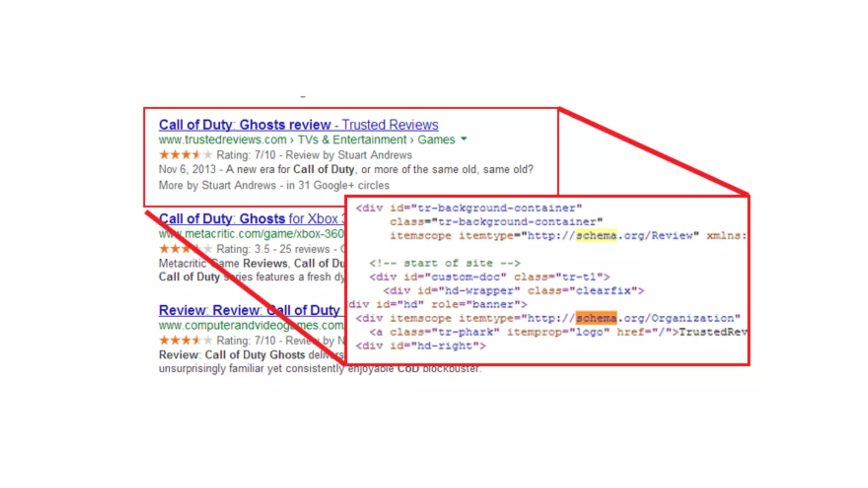This screenshot has width=868, height=488.
Task: Click the yellow highlighted 'schema' word
Action: [596, 236]
